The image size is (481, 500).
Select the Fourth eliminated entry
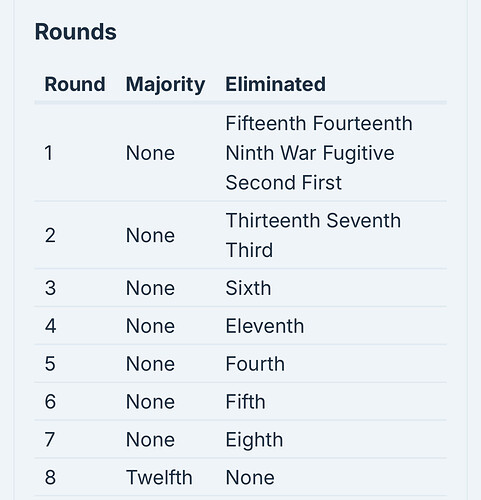pyautogui.click(x=255, y=364)
